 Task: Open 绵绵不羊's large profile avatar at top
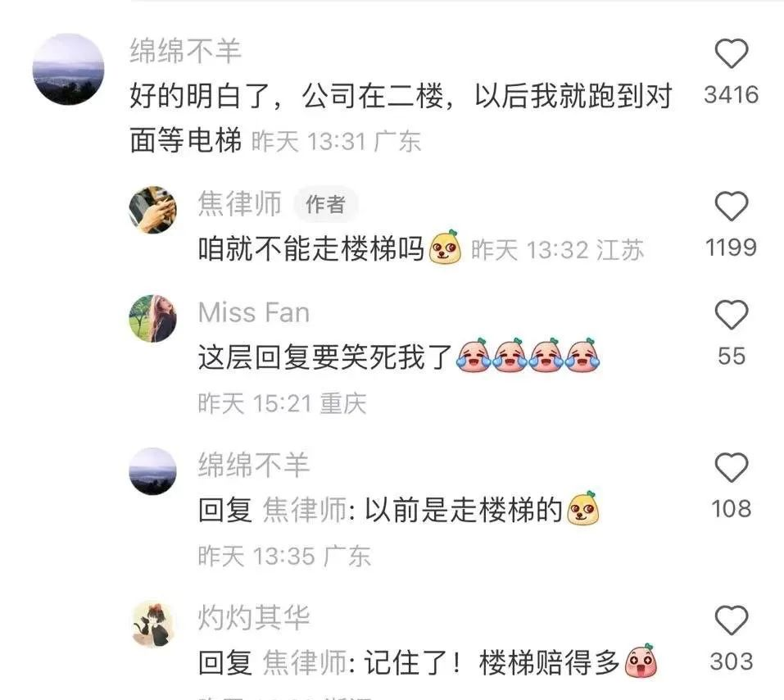pos(69,69)
